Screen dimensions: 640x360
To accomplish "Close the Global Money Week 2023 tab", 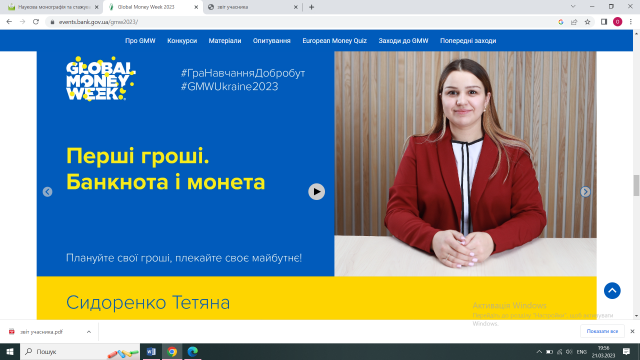I will click(x=196, y=7).
